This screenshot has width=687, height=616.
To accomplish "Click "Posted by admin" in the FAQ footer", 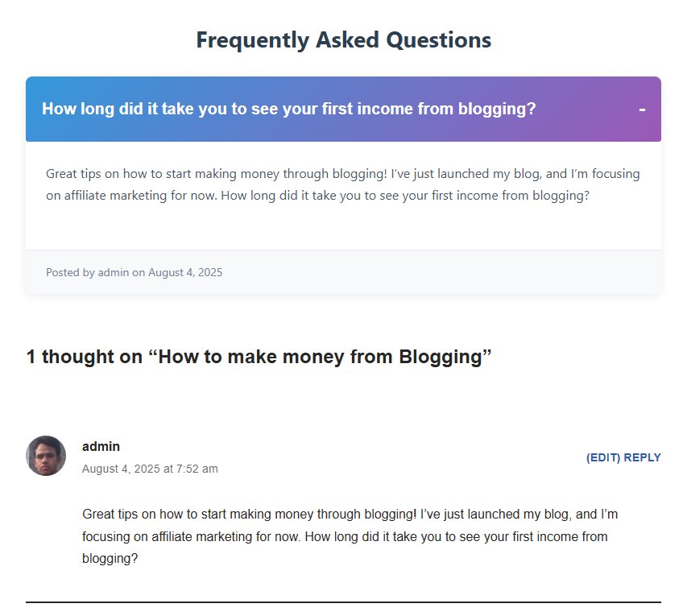I will [x=87, y=272].
